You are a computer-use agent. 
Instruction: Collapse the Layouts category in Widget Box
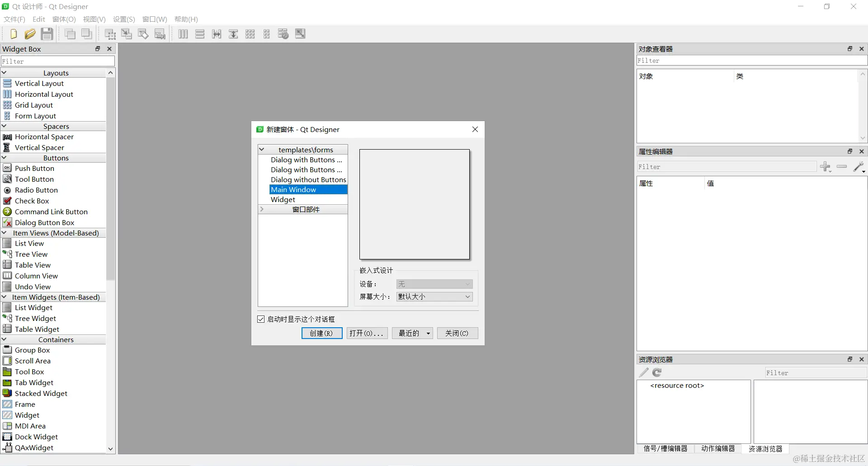click(4, 73)
